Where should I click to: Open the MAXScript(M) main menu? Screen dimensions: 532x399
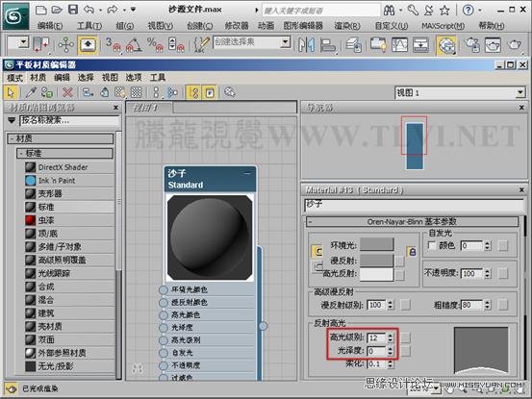click(x=443, y=26)
